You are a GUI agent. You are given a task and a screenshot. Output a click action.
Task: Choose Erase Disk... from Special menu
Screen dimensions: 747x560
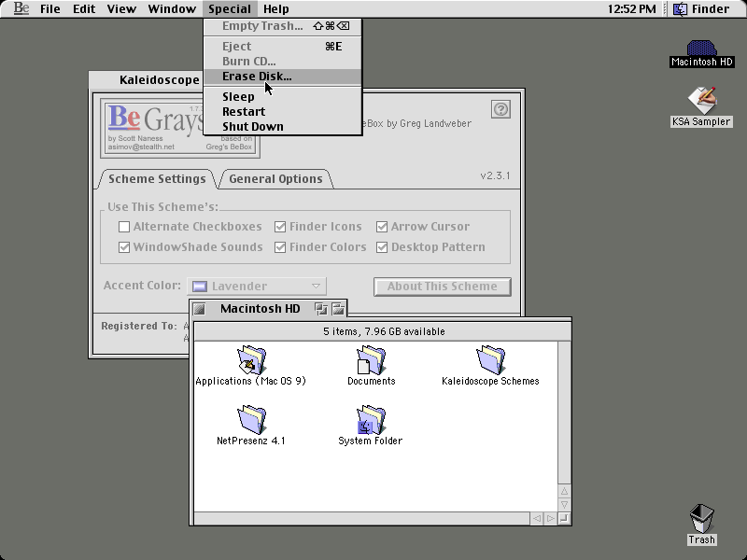point(283,77)
